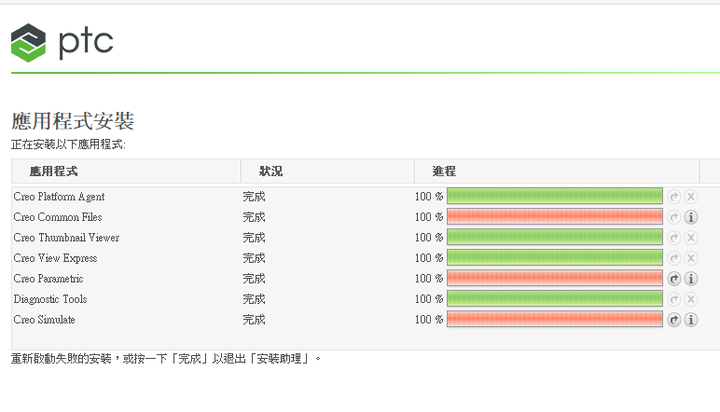Select the Creo Thumbnail Viewer row name
This screenshot has width=720, height=412.
(67, 237)
